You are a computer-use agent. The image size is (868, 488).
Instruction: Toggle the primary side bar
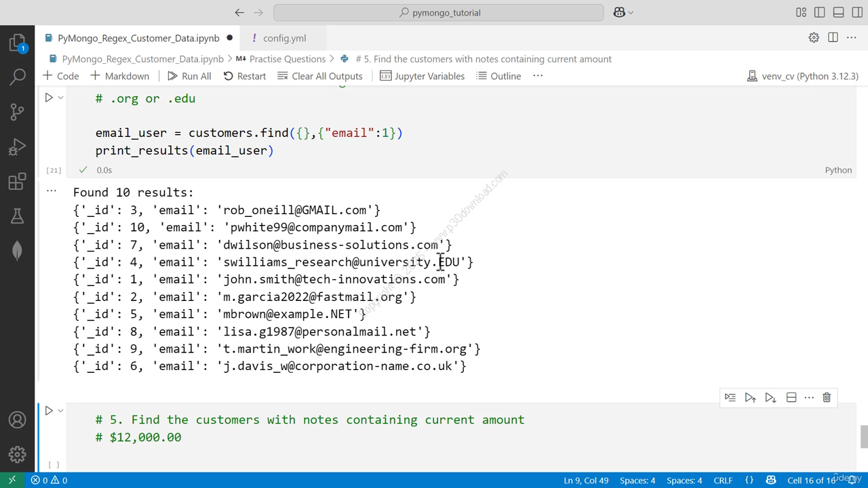tap(819, 12)
